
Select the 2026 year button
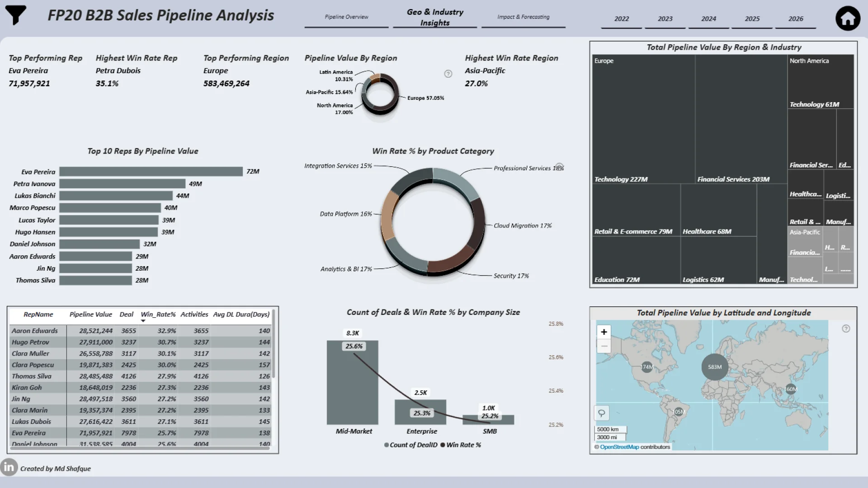coord(796,19)
